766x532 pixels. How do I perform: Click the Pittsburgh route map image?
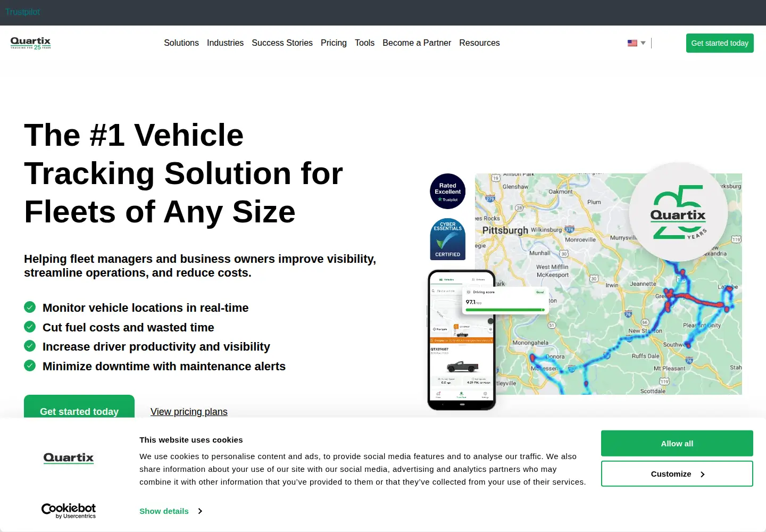click(x=608, y=284)
